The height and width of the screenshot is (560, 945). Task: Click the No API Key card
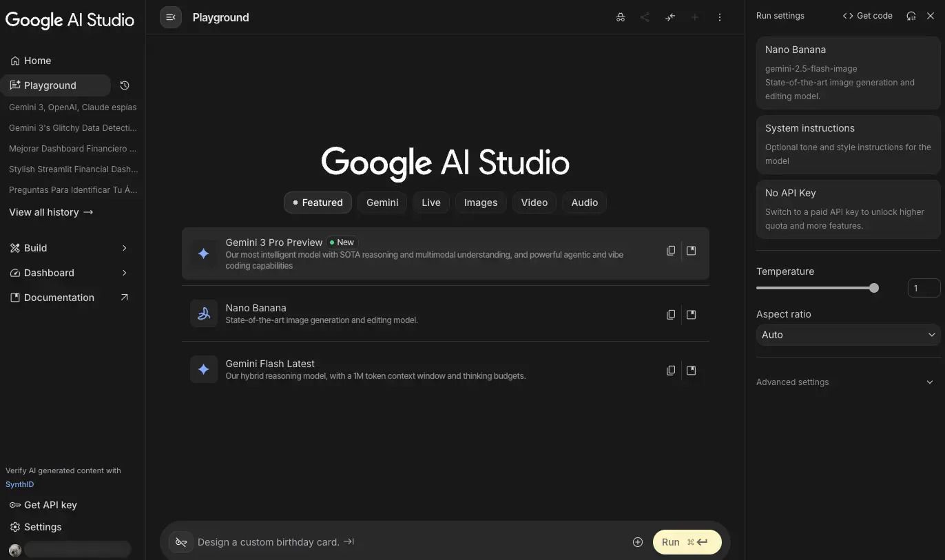[848, 209]
